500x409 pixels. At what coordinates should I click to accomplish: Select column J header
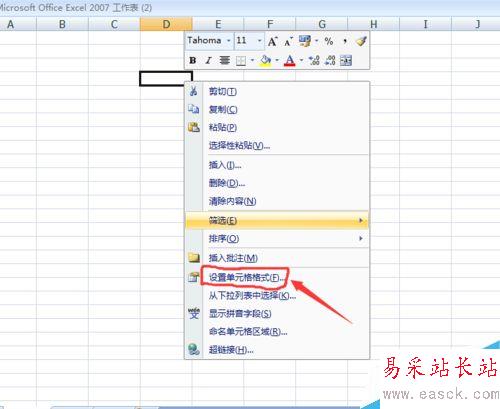coord(476,24)
